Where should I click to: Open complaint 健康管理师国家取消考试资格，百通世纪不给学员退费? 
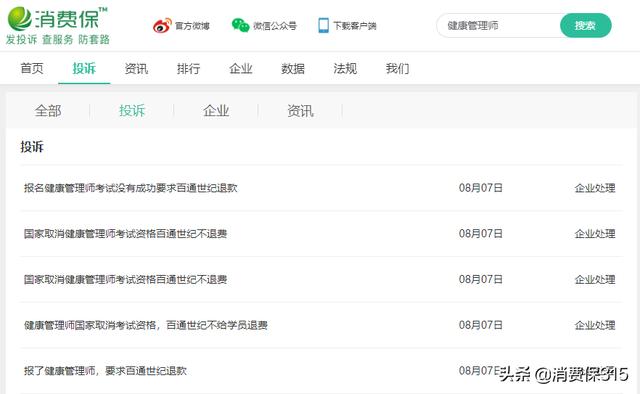[x=146, y=325]
